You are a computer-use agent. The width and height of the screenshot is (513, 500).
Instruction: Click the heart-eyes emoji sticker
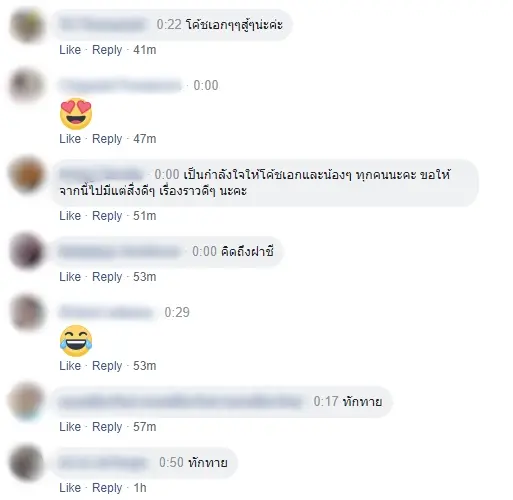pos(76,114)
